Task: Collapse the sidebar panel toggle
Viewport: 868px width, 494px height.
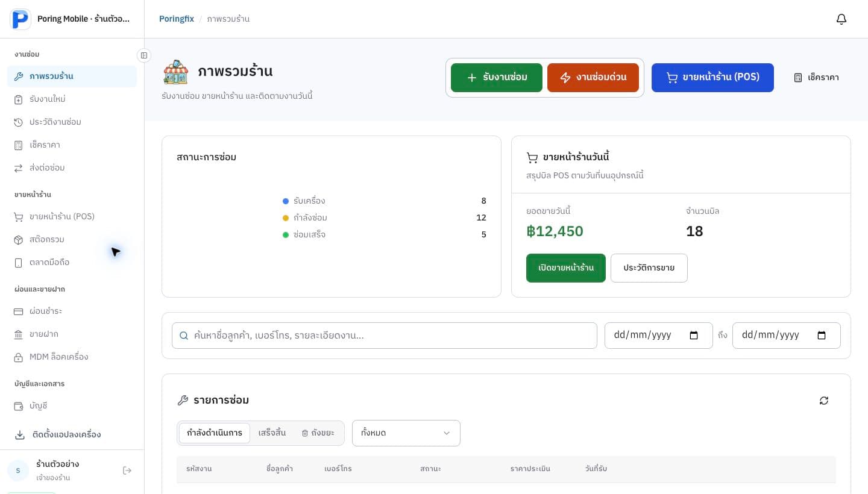Action: 144,55
